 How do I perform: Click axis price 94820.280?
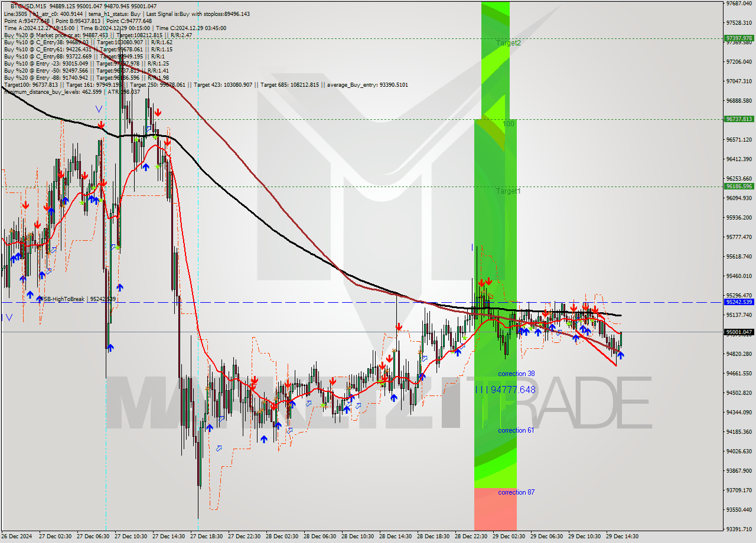(x=739, y=354)
